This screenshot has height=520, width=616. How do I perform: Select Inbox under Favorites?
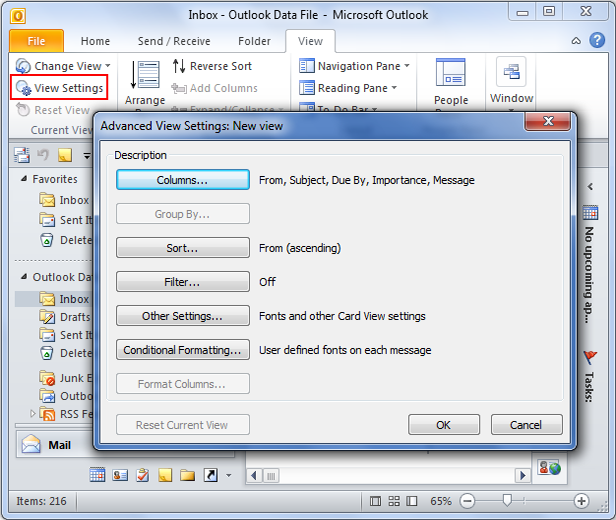pyautogui.click(x=64, y=200)
